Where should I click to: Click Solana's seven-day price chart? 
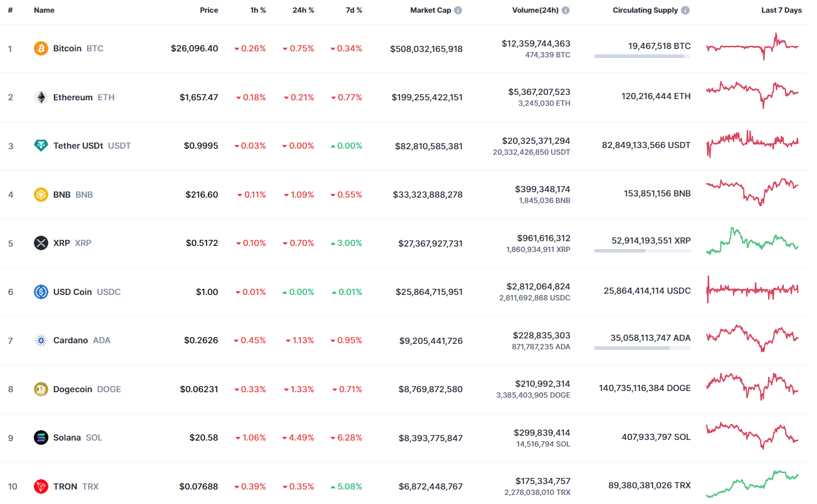pos(752,437)
